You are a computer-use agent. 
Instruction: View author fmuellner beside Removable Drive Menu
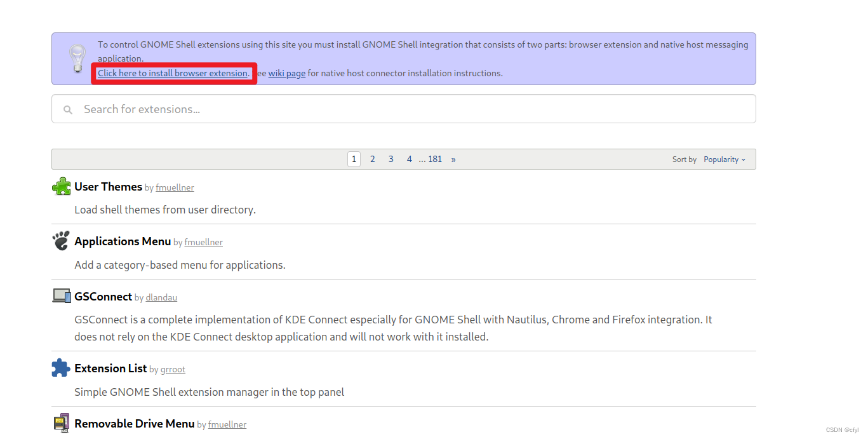(x=227, y=424)
